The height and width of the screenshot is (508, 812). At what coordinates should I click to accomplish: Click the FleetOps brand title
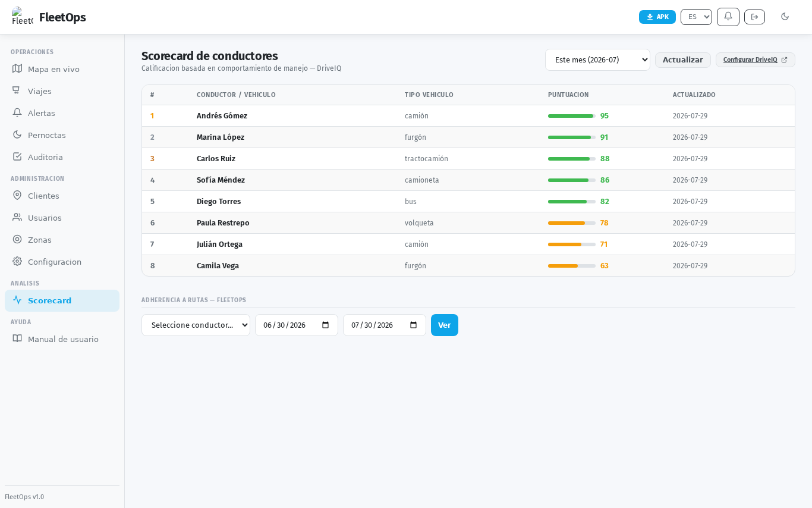[x=62, y=17]
